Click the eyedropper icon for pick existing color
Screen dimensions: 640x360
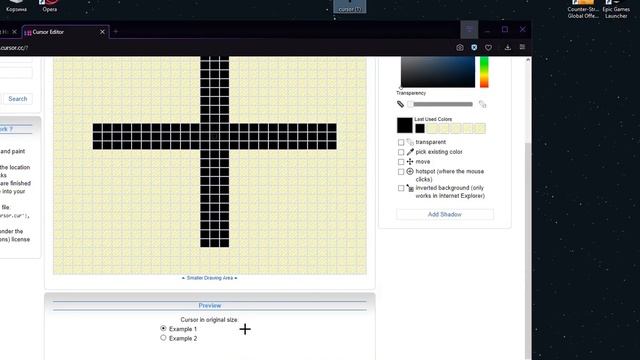pos(410,152)
